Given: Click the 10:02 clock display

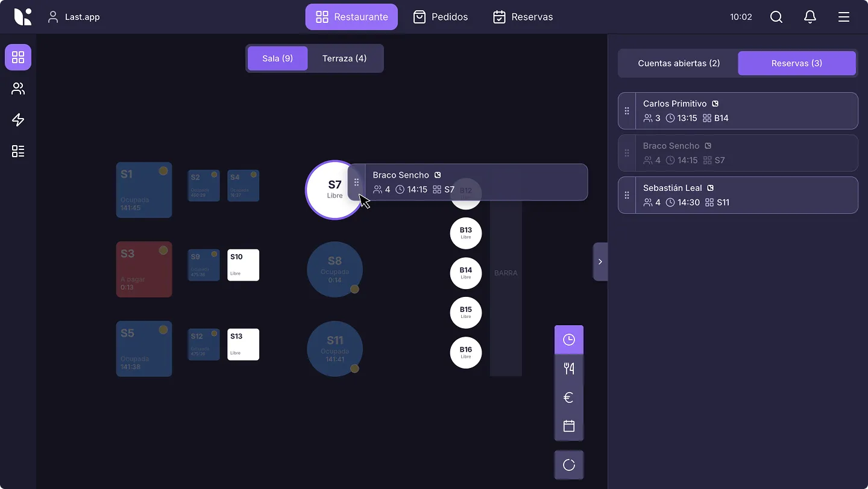Looking at the screenshot, I should [x=741, y=17].
